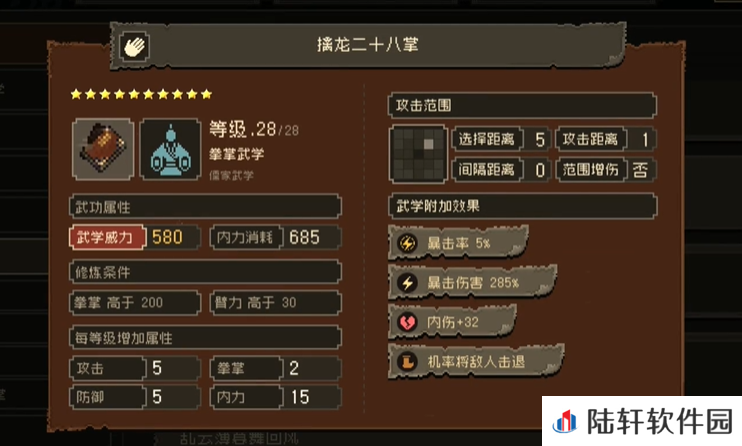Click the 暴击伤害 285% lightning bolt icon
Image resolution: width=742 pixels, height=446 pixels.
(x=407, y=283)
